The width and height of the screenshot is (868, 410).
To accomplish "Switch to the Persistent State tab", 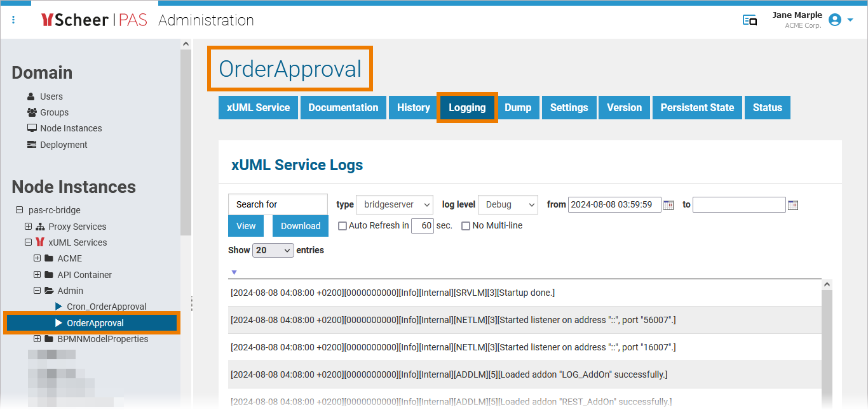I will (x=697, y=107).
